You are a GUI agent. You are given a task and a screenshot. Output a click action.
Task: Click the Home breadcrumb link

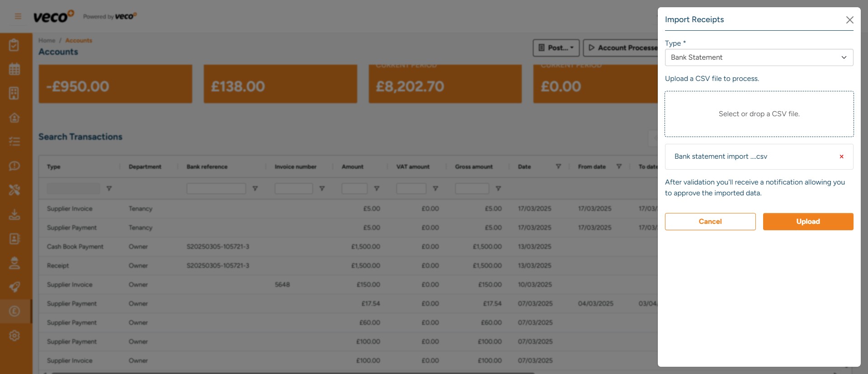47,40
